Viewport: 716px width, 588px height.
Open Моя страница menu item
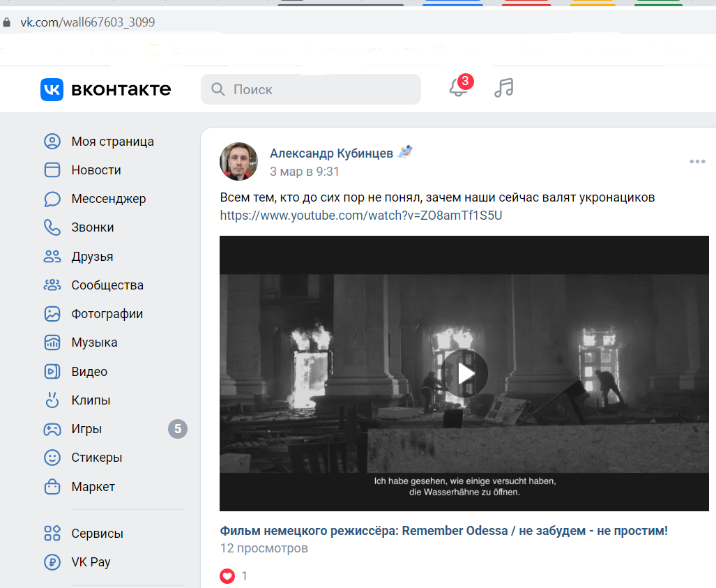click(x=112, y=142)
